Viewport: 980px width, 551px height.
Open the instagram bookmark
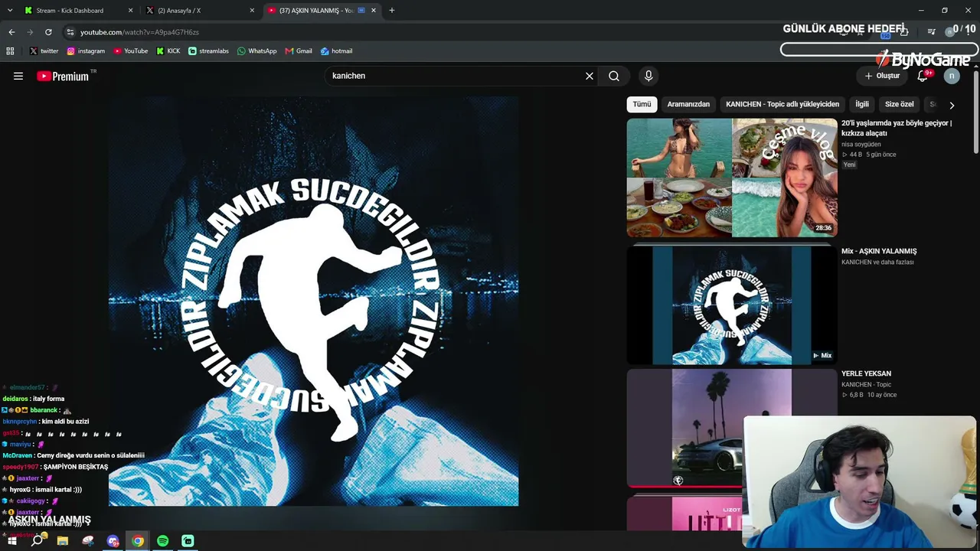pos(86,51)
